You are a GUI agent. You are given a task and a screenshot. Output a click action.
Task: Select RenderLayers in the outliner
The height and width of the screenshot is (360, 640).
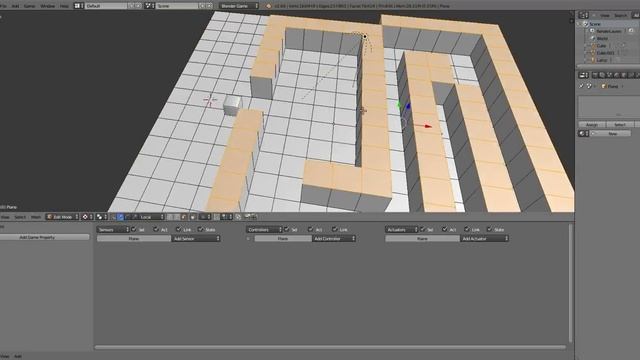pyautogui.click(x=609, y=31)
